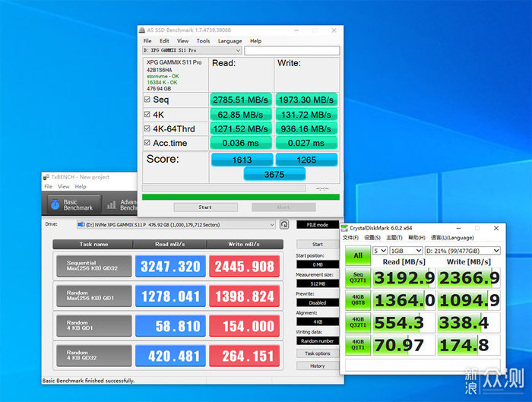Open the File menu in AS SSD
The image size is (532, 402).
tap(147, 41)
